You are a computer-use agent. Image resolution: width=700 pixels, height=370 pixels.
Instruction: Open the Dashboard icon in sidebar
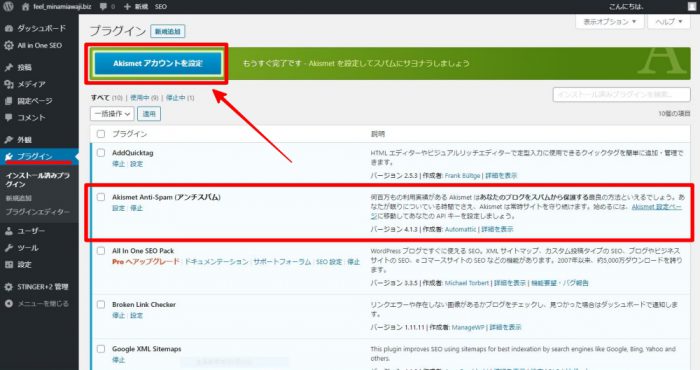(x=8, y=28)
